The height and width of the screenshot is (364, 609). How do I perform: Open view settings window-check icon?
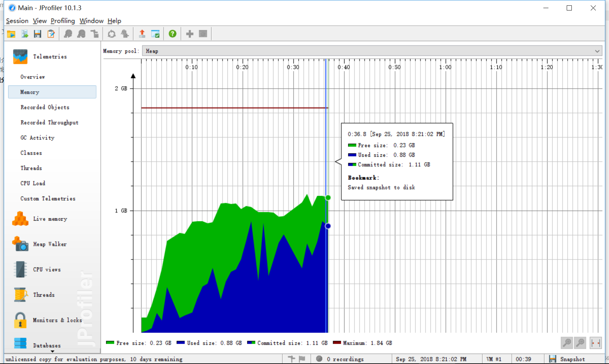pos(155,34)
